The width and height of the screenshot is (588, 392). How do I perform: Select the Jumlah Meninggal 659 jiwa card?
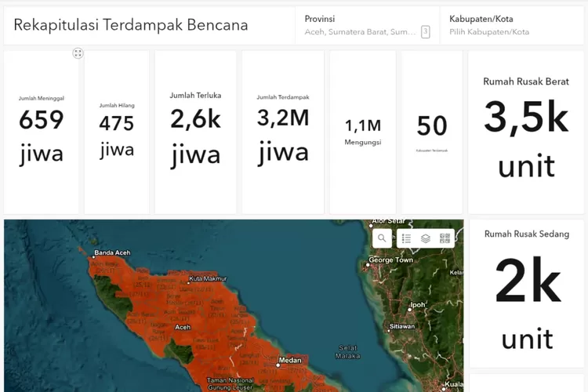tap(42, 132)
